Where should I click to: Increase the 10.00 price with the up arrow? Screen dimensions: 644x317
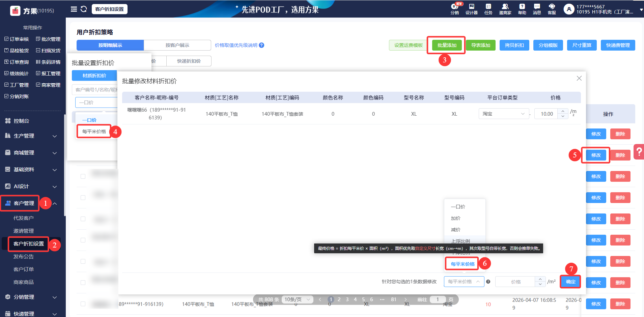(x=563, y=111)
